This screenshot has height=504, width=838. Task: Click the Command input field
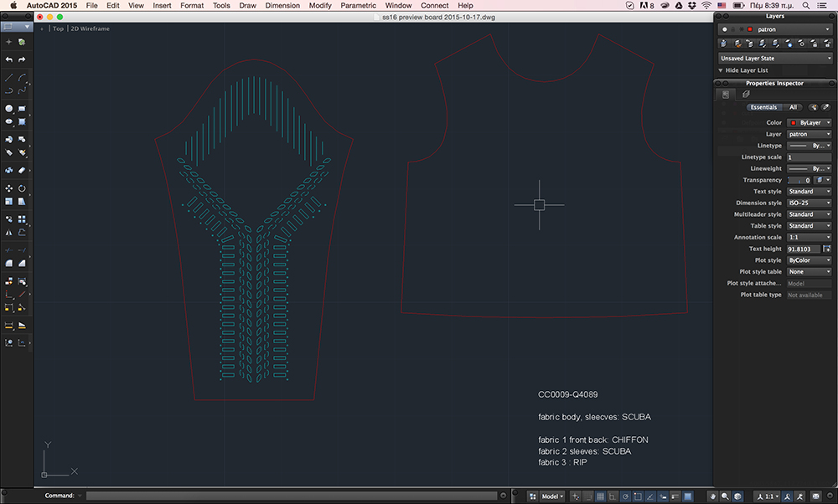pyautogui.click(x=292, y=496)
